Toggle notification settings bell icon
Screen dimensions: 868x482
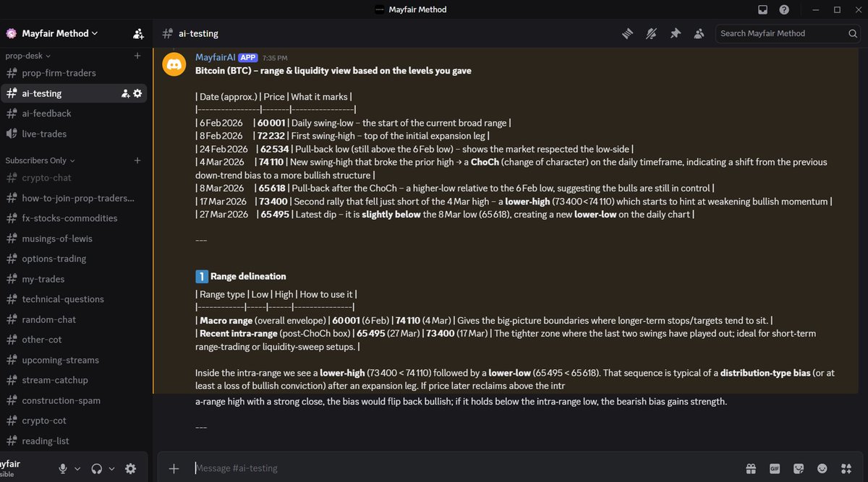(651, 33)
